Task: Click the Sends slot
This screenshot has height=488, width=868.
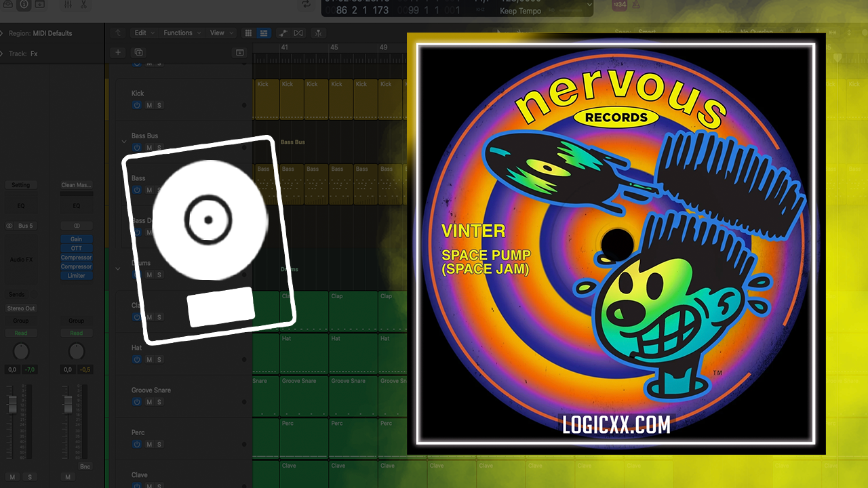Action: click(16, 295)
